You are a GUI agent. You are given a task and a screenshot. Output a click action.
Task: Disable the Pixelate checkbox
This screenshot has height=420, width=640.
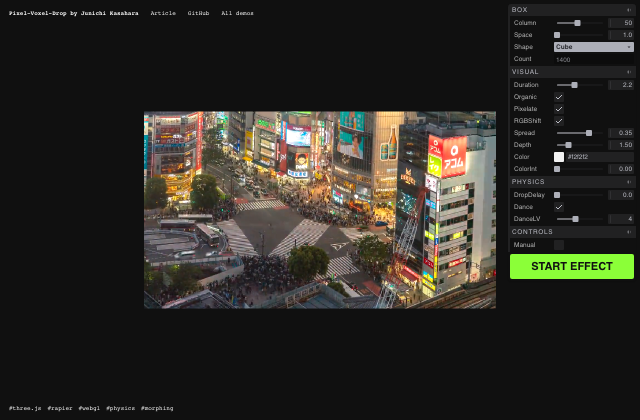pos(559,109)
